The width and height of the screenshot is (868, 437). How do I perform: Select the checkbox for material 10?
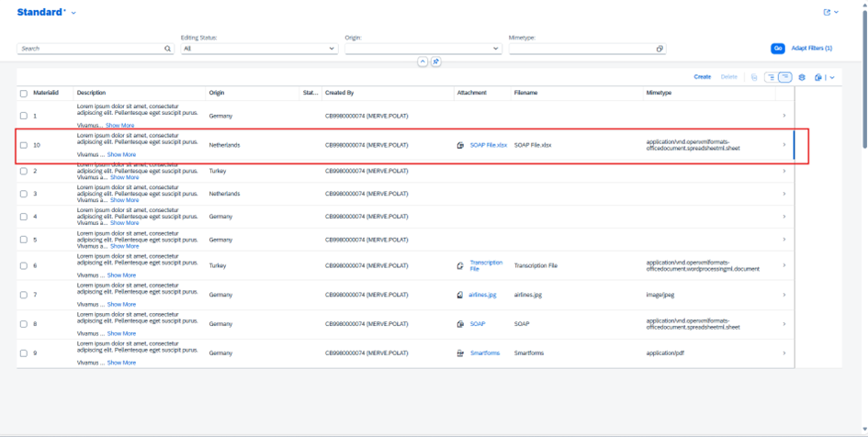click(24, 145)
